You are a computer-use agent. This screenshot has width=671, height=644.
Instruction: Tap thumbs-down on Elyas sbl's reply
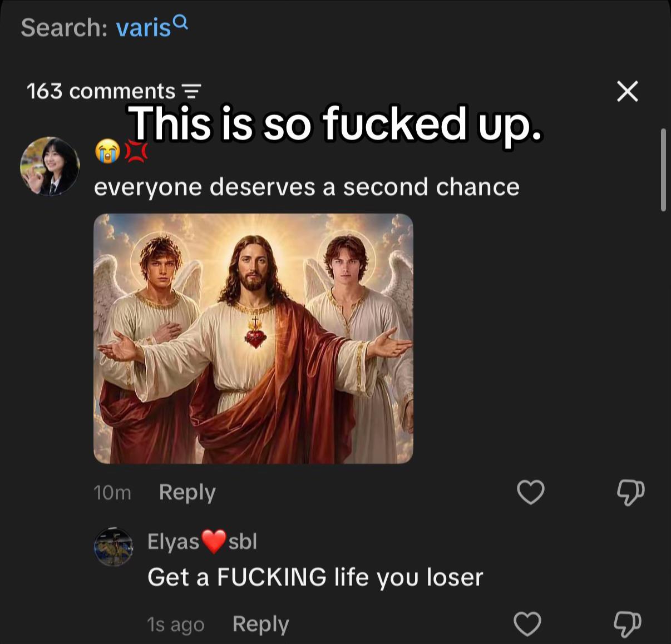tap(627, 623)
